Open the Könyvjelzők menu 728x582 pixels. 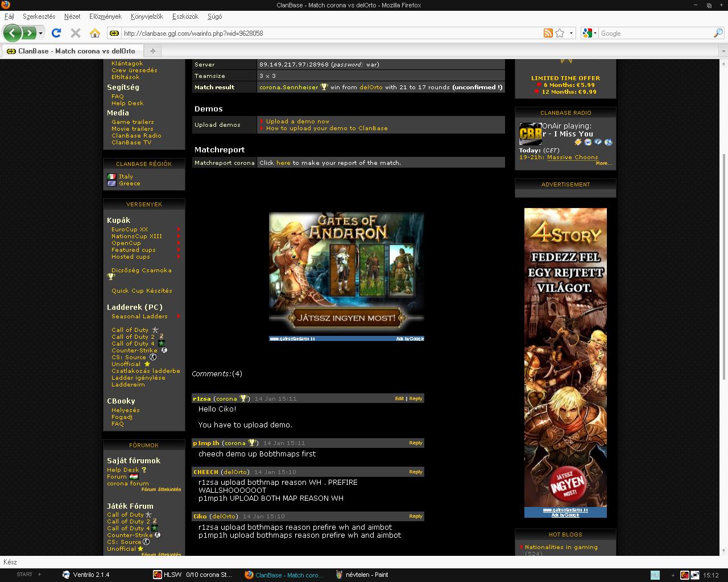[147, 16]
